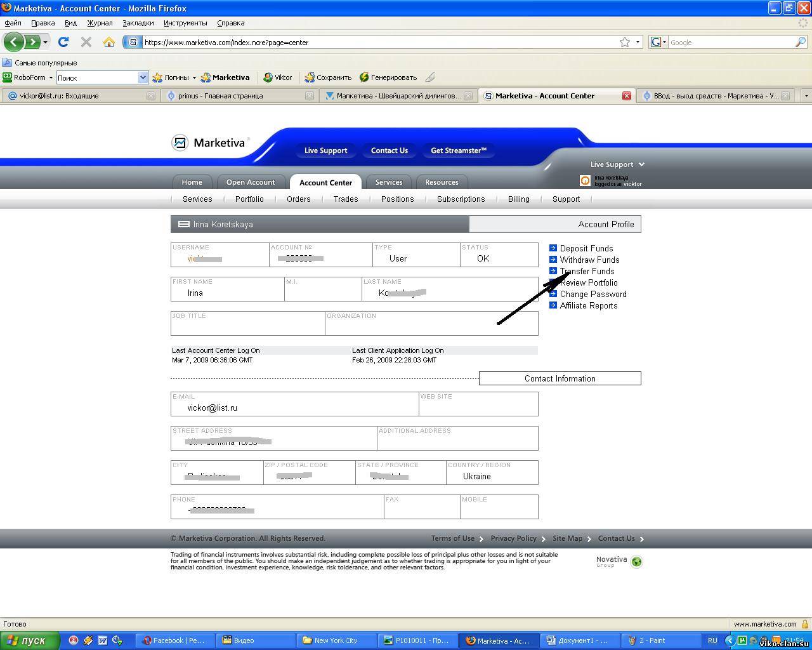The width and height of the screenshot is (812, 650).
Task: Open the Resources site tab
Action: tap(442, 182)
